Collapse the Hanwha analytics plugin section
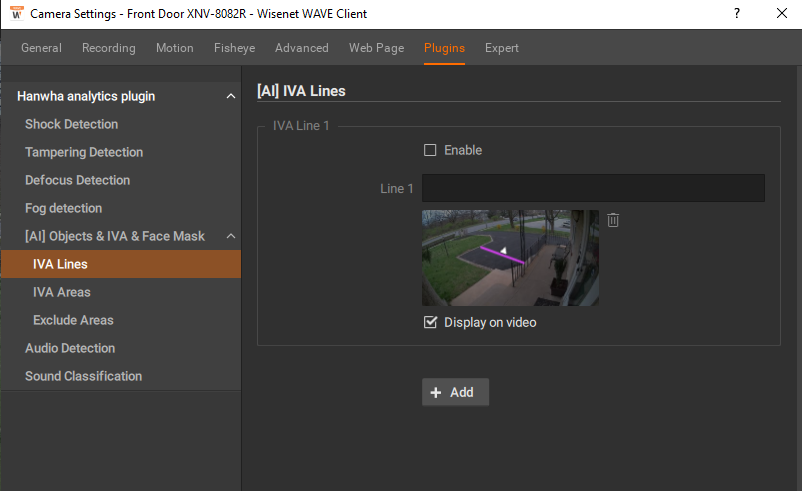This screenshot has height=491, width=802. click(231, 96)
